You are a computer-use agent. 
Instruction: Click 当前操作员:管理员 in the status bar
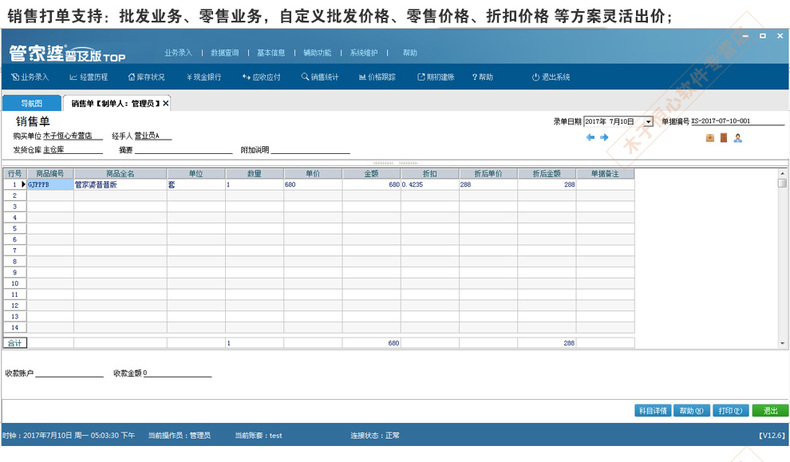pos(179,435)
